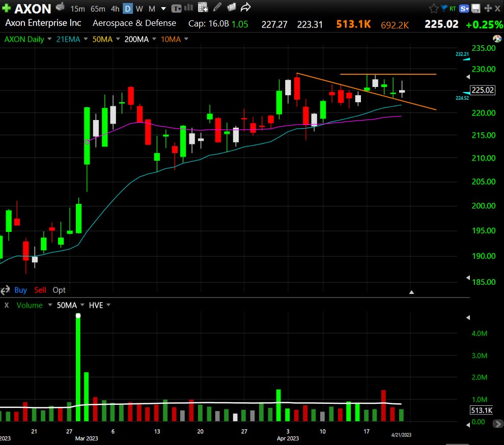Click the 225.02 price label on the axis
The height and width of the screenshot is (445, 504).
point(483,90)
